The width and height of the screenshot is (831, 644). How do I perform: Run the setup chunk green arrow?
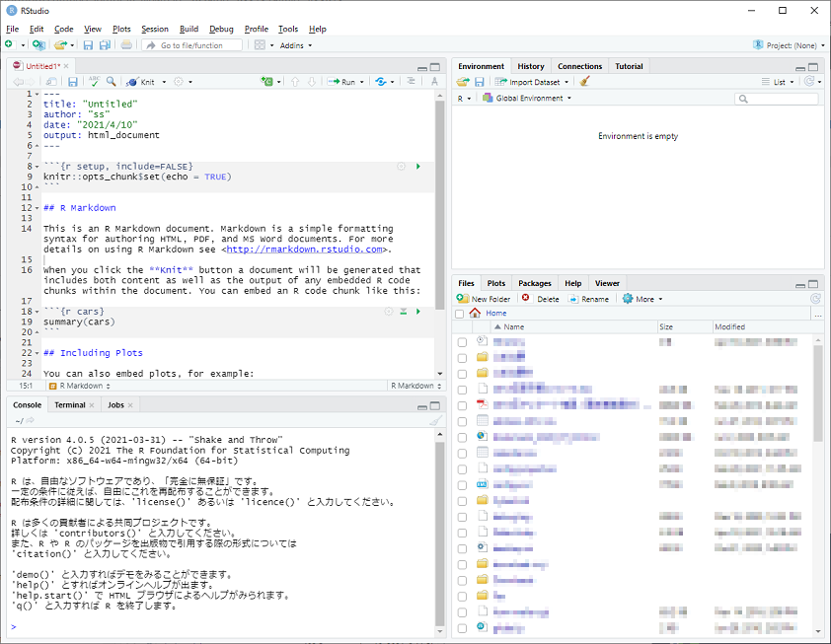click(418, 167)
